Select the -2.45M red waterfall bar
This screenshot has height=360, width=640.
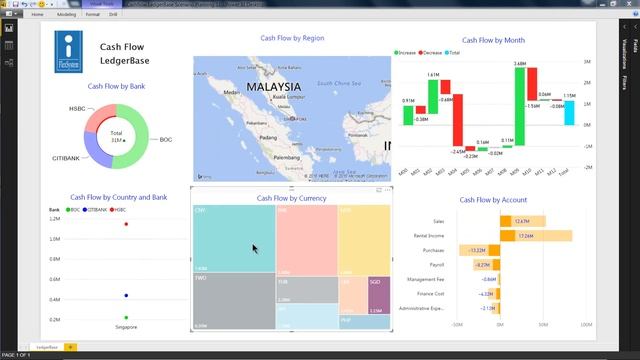click(x=458, y=120)
